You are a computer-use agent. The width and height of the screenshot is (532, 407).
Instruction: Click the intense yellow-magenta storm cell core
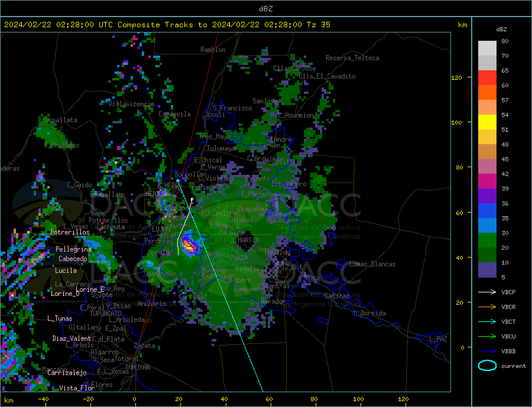click(187, 245)
